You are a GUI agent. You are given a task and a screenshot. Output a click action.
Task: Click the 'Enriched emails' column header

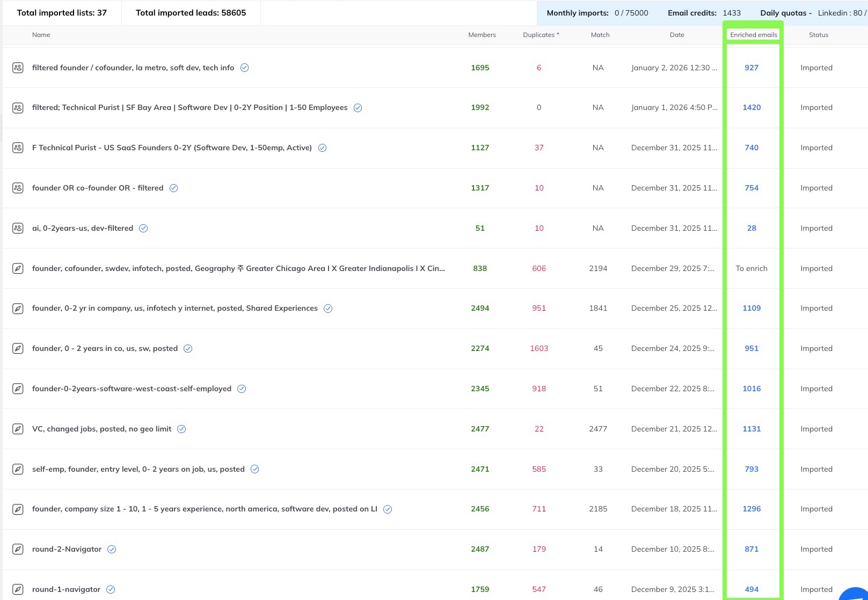(754, 35)
